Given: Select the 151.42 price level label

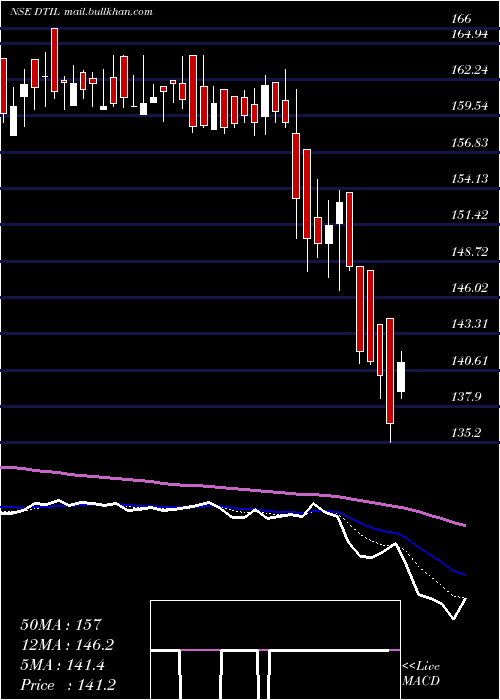Looking at the screenshot, I should point(469,215).
